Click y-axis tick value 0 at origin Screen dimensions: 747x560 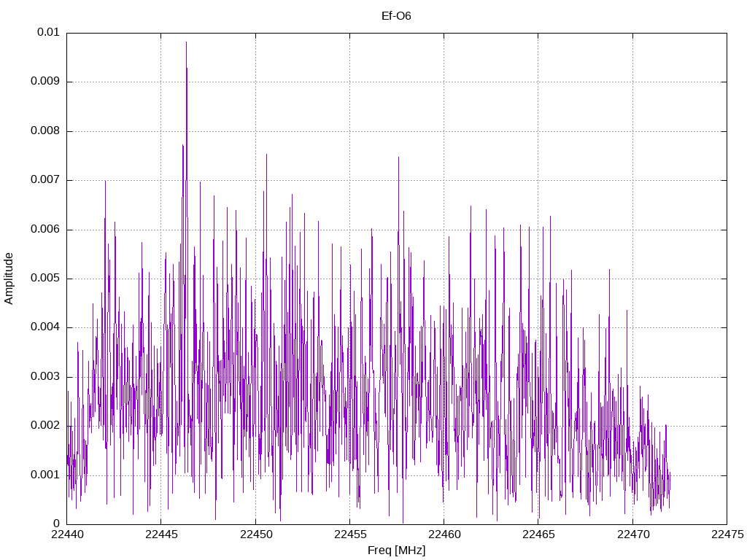pyautogui.click(x=57, y=524)
